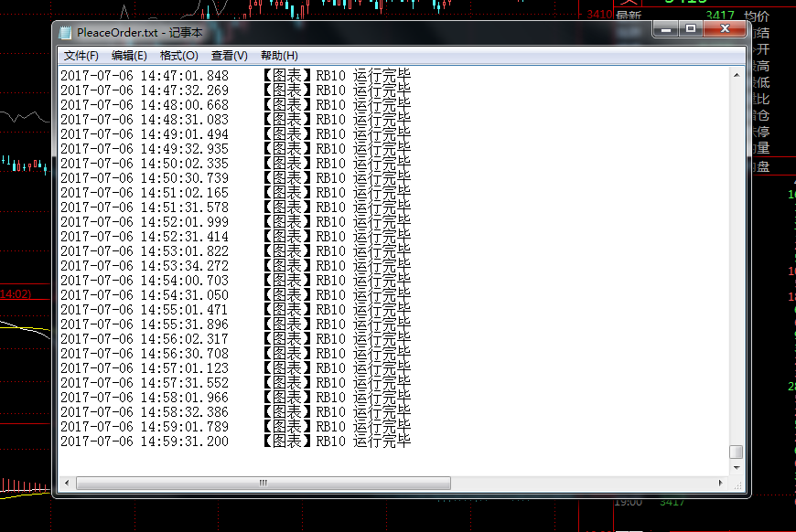Click the 最新 price label behind Notepad

[628, 16]
